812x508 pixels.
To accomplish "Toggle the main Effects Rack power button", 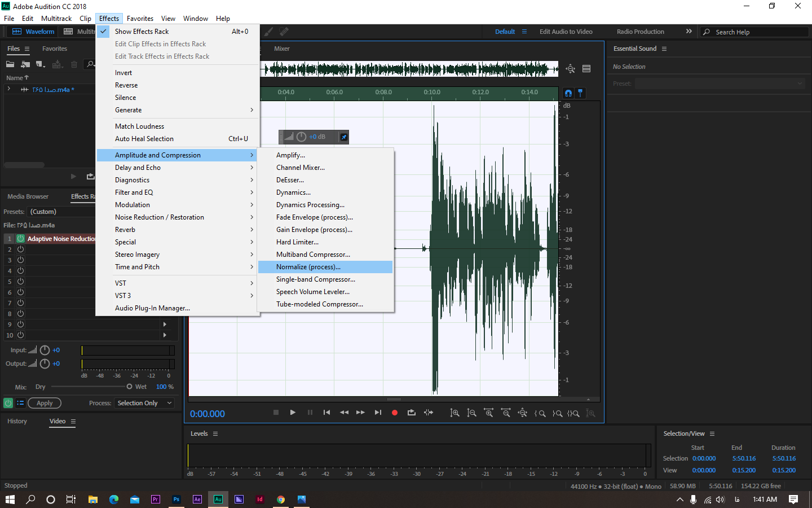I will coord(8,403).
